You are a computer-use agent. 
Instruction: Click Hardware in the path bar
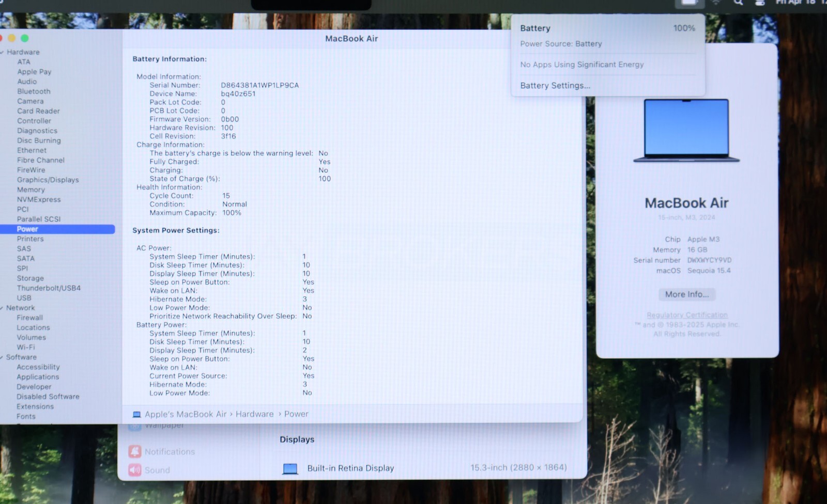coord(254,414)
